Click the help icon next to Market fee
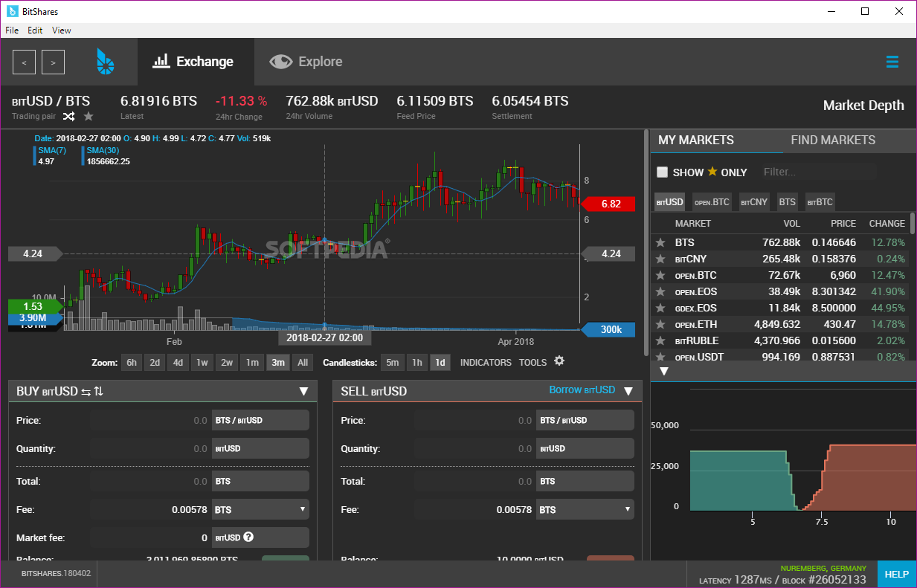This screenshot has width=917, height=588. point(248,537)
